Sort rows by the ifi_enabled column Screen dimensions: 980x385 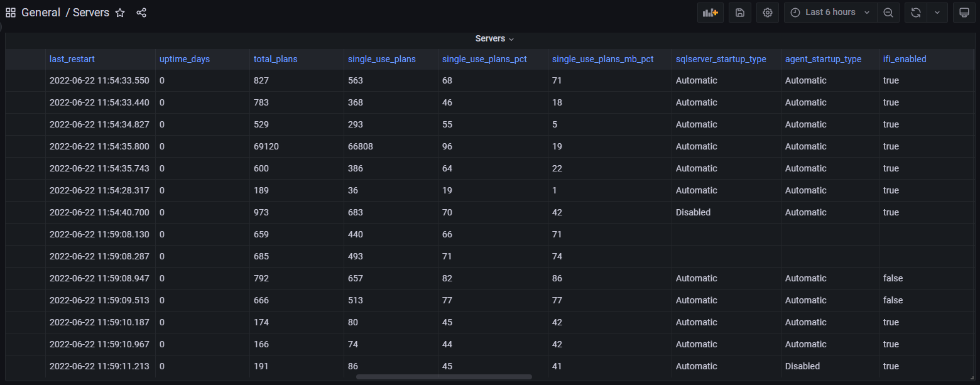905,58
